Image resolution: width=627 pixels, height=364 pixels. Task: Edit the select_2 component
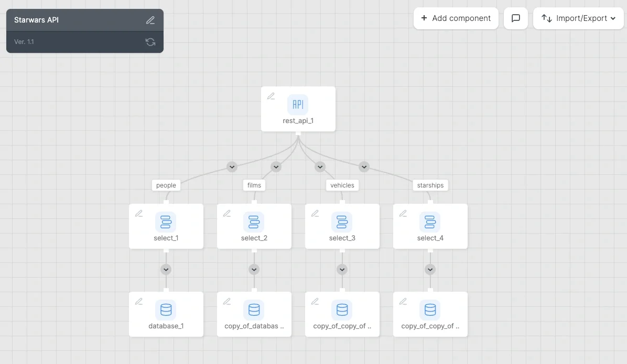226,214
